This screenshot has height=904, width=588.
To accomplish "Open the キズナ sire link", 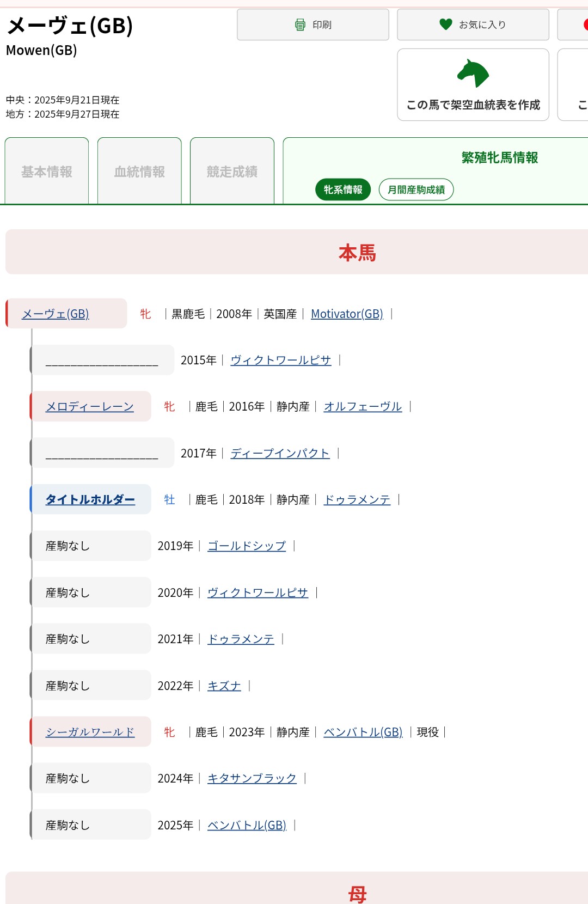I will pyautogui.click(x=224, y=686).
